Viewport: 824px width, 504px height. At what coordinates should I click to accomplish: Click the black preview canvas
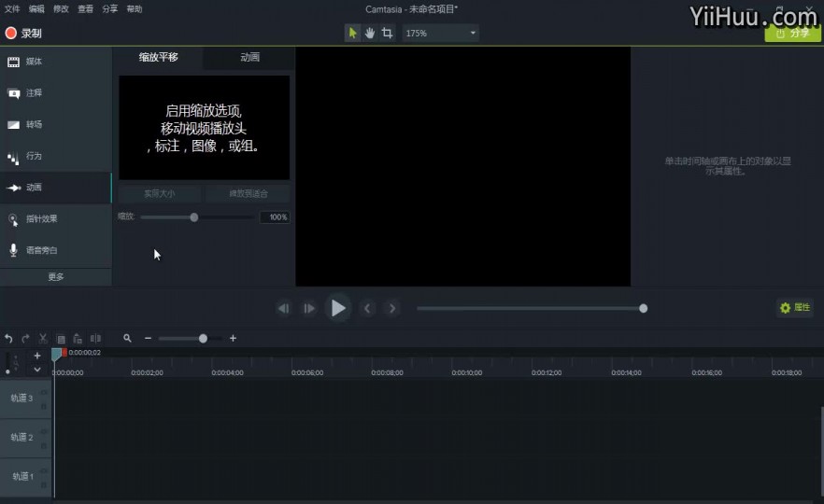click(463, 166)
